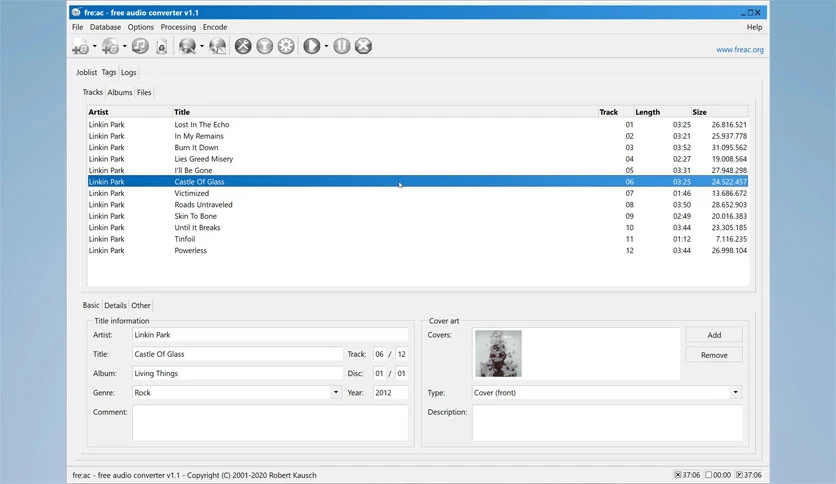Image resolution: width=836 pixels, height=484 pixels.
Task: Click the cover Description text area
Action: click(x=607, y=422)
